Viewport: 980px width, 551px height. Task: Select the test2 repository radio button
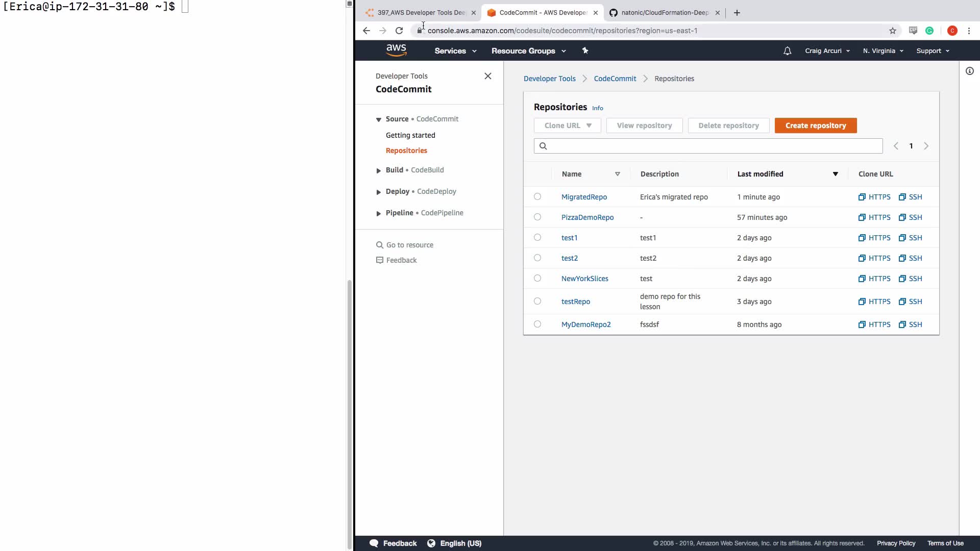pos(537,258)
